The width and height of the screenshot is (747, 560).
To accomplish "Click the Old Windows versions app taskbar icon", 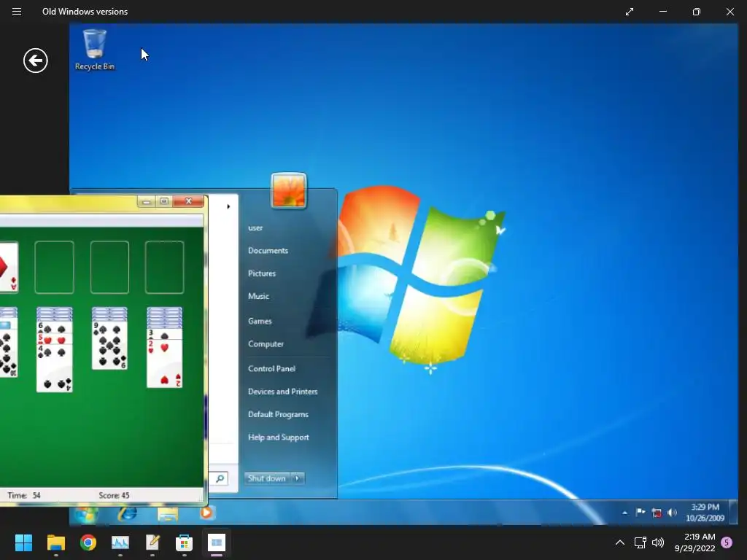I will (216, 542).
